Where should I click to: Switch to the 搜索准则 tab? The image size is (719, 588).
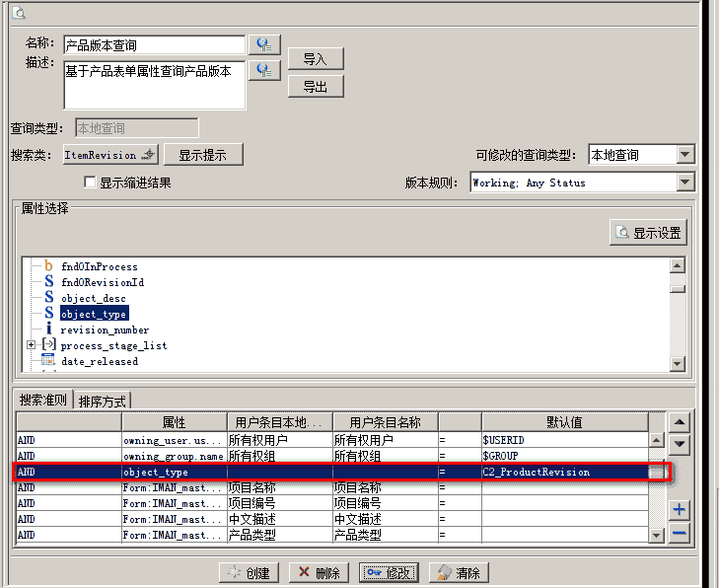click(x=43, y=400)
